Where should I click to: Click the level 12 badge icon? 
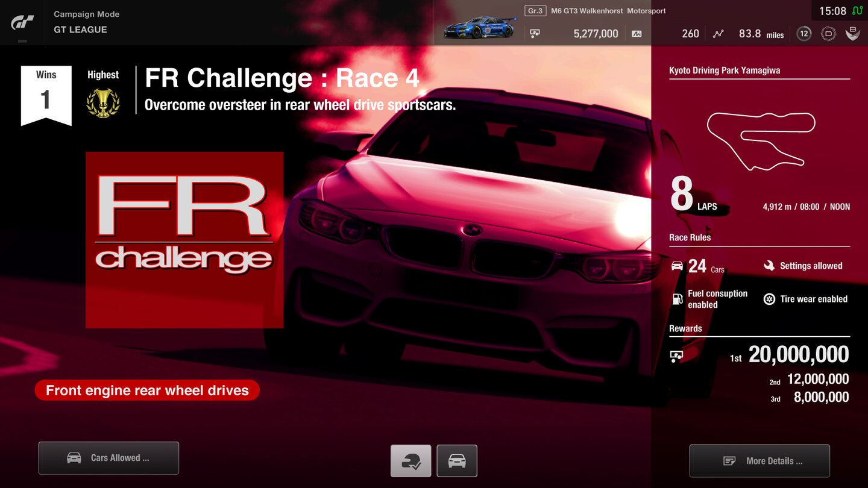coord(804,34)
